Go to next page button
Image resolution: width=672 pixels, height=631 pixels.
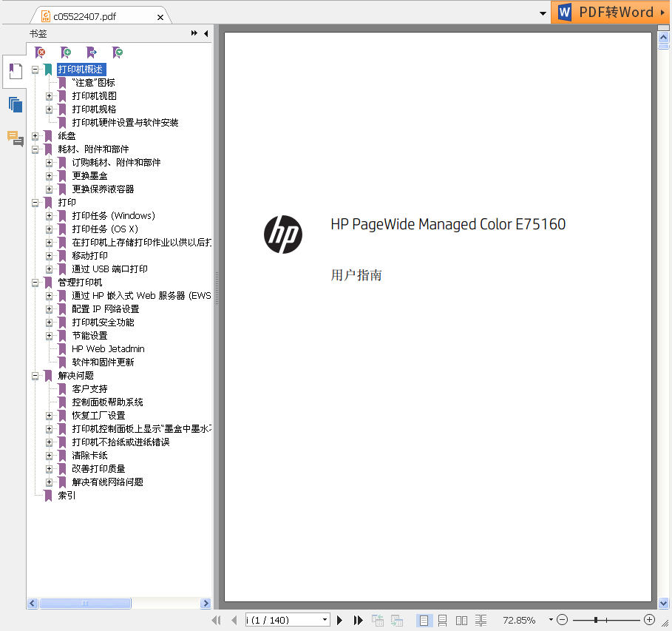point(339,620)
